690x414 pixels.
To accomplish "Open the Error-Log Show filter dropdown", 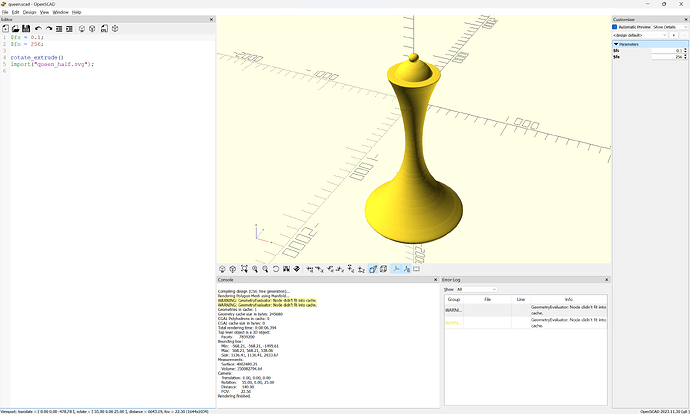I will pyautogui.click(x=477, y=289).
